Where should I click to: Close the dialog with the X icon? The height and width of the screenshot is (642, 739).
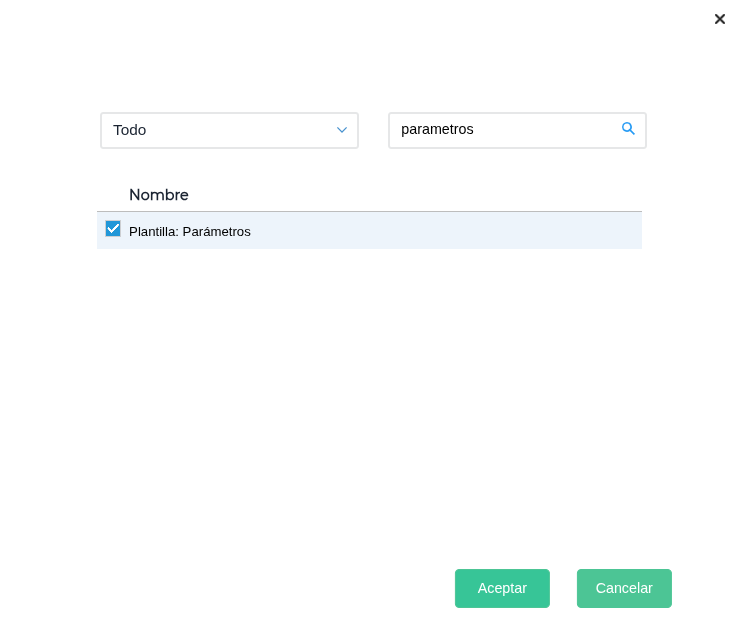click(720, 19)
